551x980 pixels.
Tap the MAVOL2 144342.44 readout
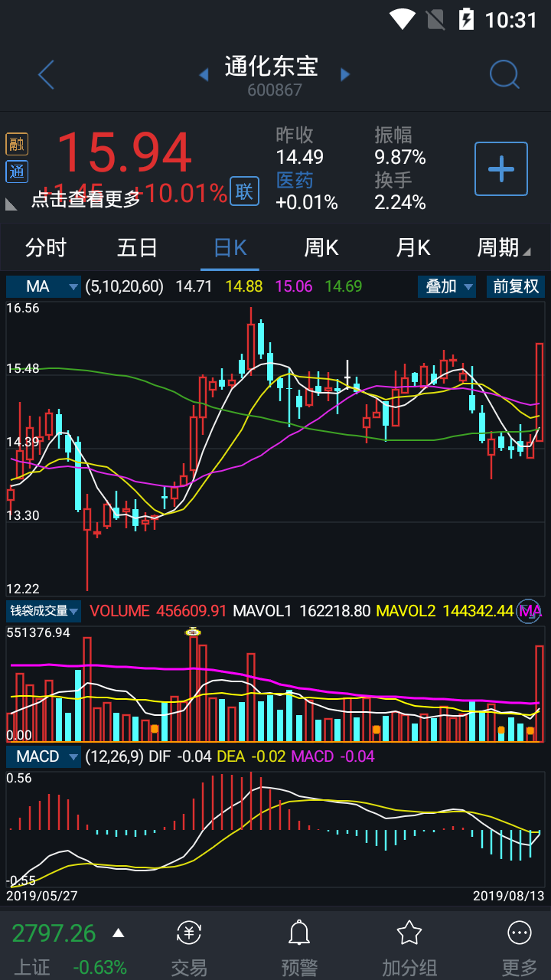[x=445, y=611]
